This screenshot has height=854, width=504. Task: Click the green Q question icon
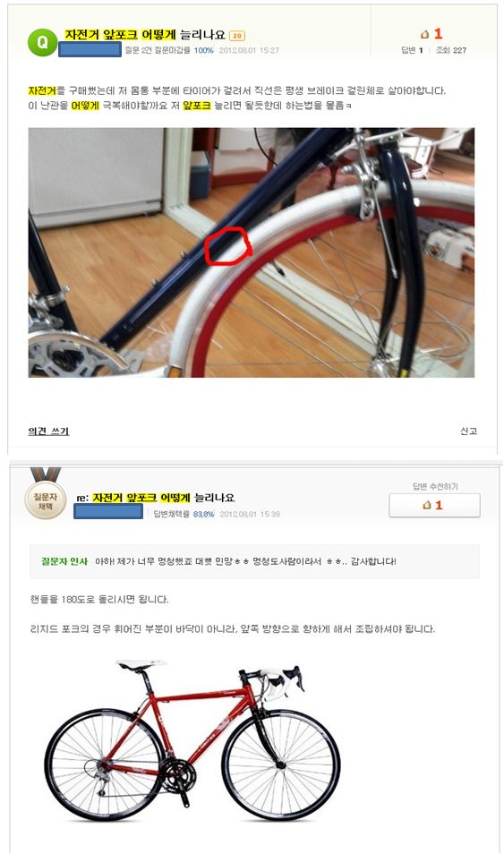click(x=42, y=42)
